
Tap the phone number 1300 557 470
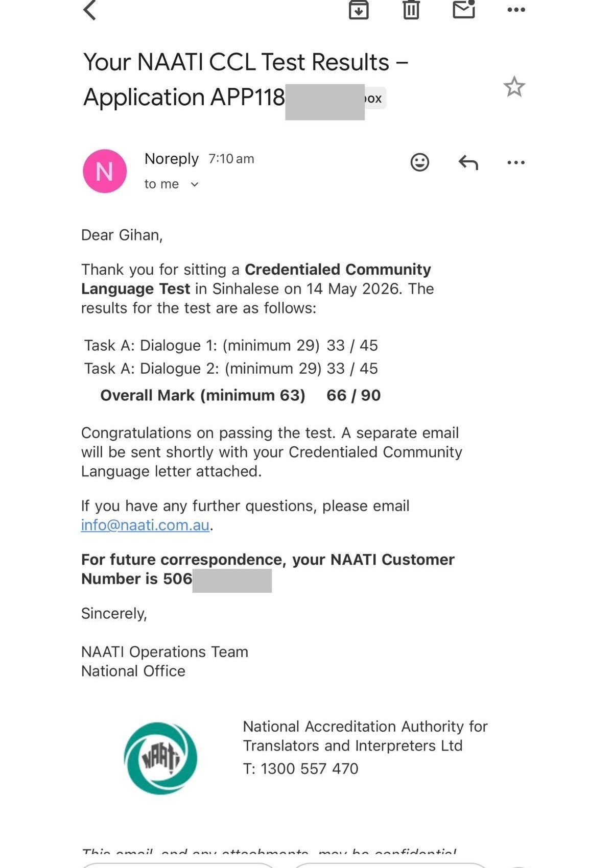[x=310, y=768]
